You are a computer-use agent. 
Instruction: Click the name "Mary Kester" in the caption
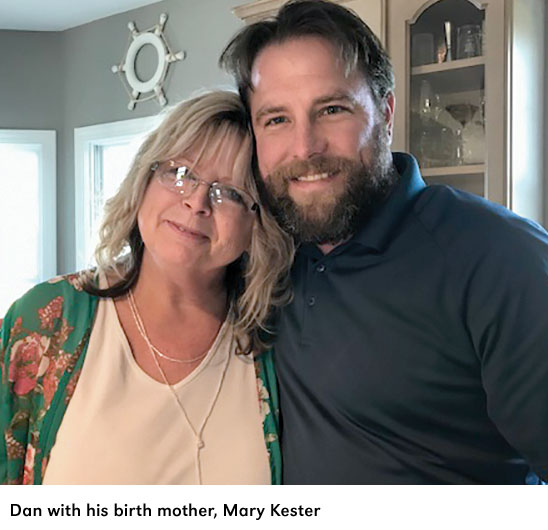click(x=271, y=511)
